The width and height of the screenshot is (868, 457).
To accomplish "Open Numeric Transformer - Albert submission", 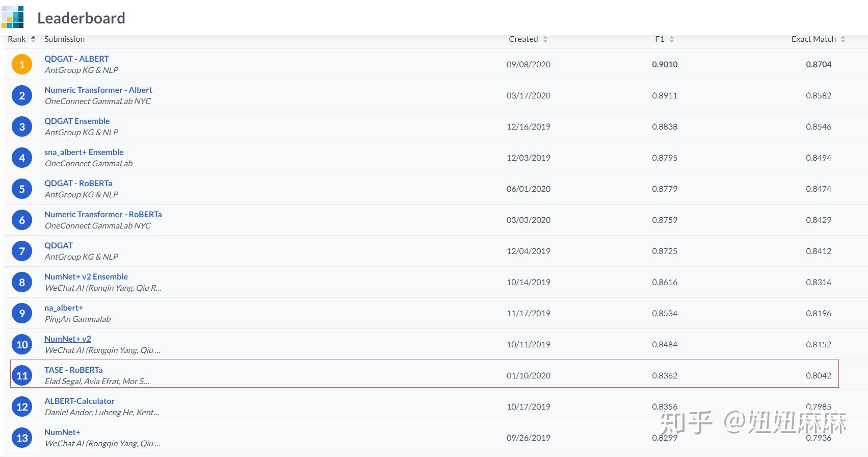I will [x=98, y=90].
